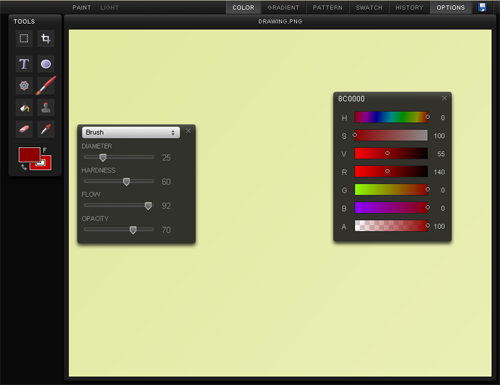This screenshot has height=385, width=500.
Task: Click the Hardness slider handle
Action: tap(126, 182)
